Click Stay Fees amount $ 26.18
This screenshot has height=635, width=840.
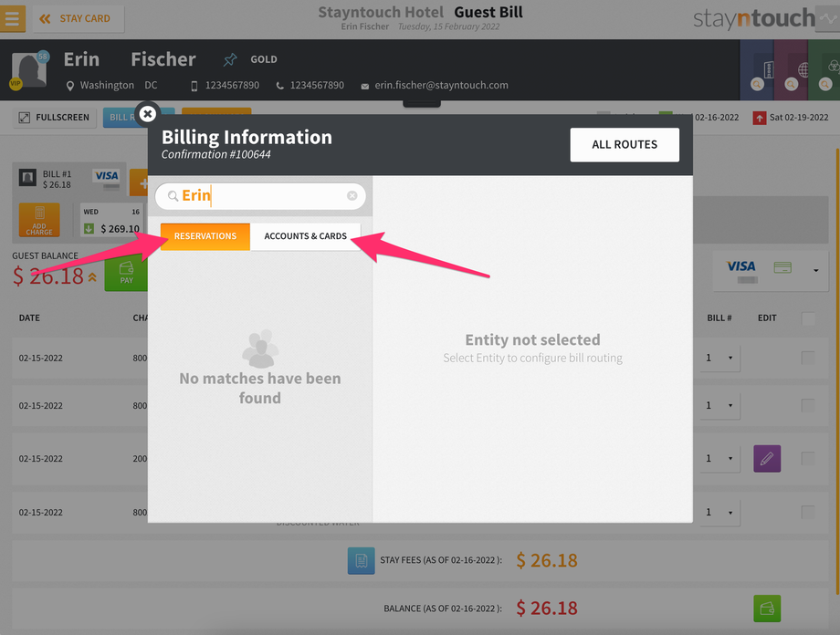[547, 560]
